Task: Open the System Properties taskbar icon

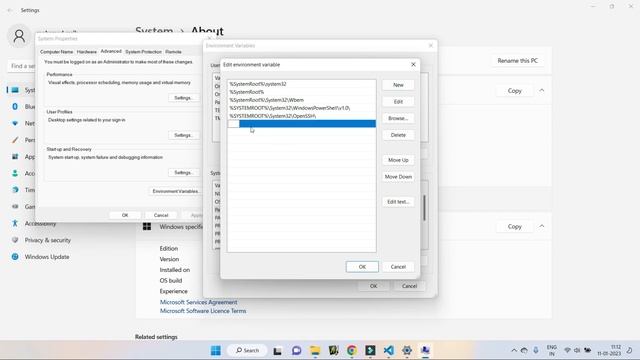Action: click(425, 350)
